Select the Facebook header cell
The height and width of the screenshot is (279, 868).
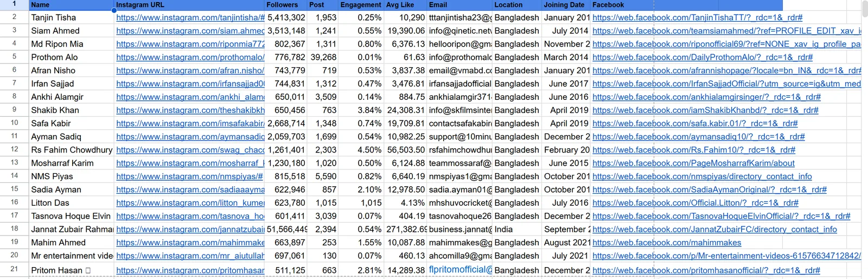point(622,5)
